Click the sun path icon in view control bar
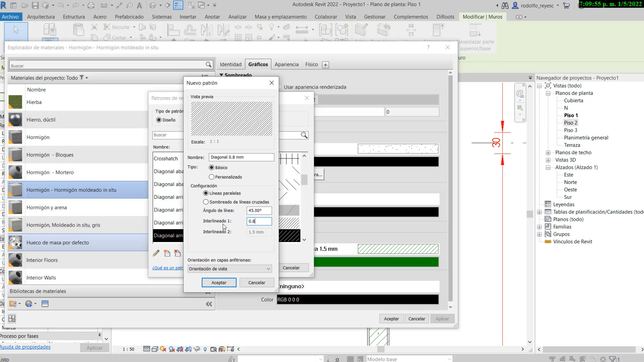This screenshot has width=644, height=362. pyautogui.click(x=163, y=349)
